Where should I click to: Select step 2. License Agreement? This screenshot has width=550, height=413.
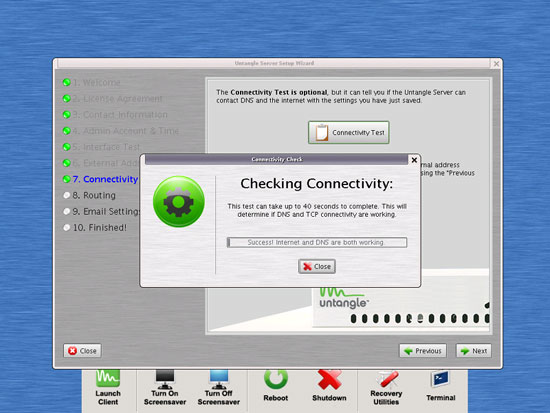[x=113, y=99]
